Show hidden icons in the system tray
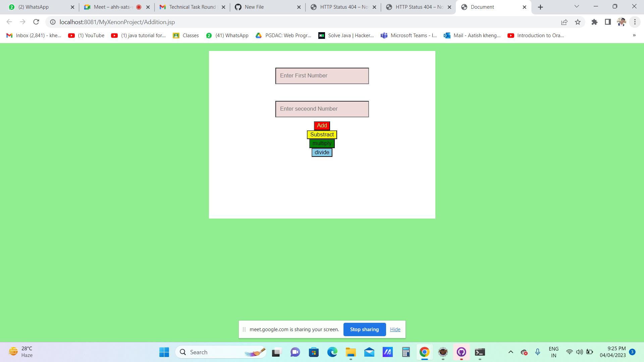Viewport: 644px width, 362px height. click(511, 352)
